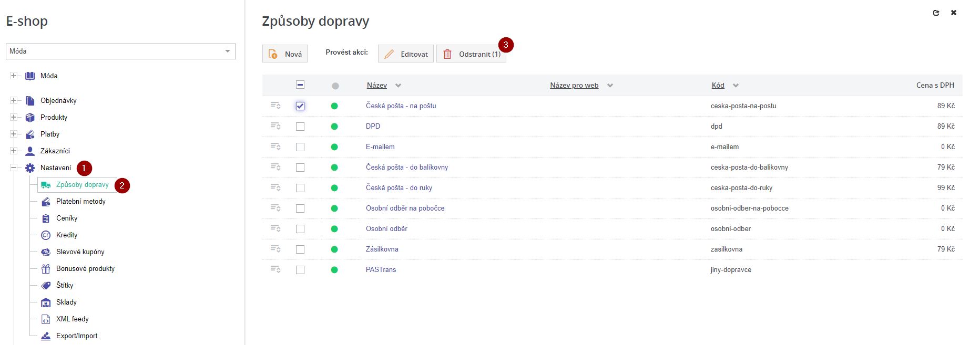
Task: Collapse the Nastavení tree node
Action: click(x=14, y=168)
